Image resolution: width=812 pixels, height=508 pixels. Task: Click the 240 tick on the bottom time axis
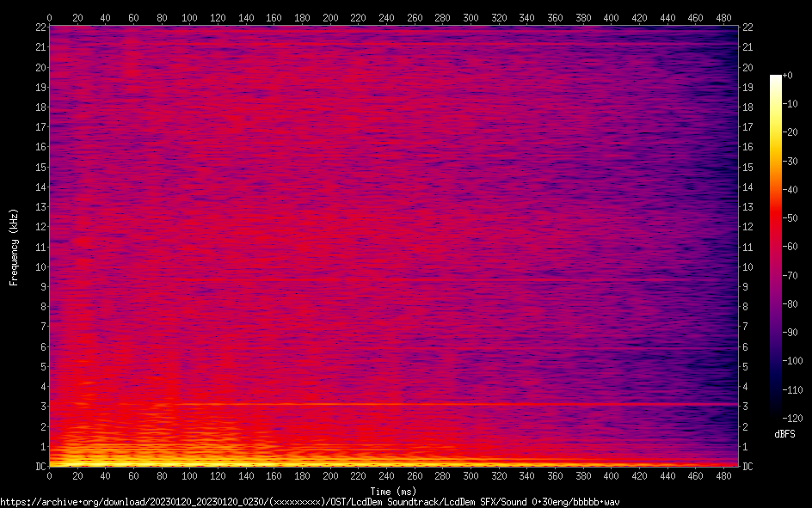click(386, 475)
